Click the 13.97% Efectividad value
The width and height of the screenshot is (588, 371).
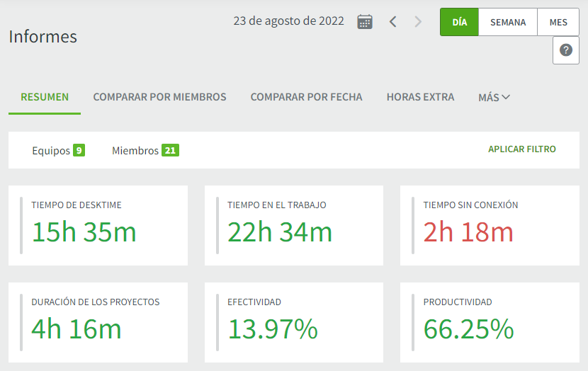pos(273,329)
